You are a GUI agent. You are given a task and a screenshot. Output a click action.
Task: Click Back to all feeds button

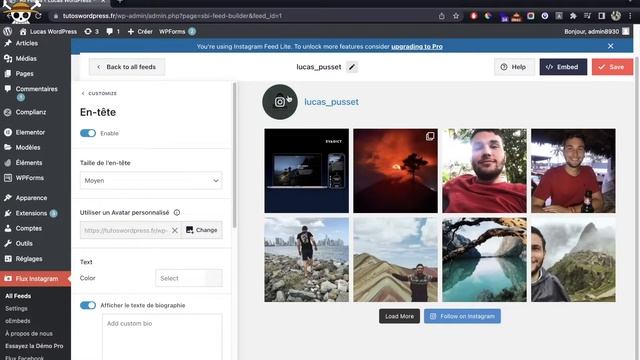tap(127, 67)
